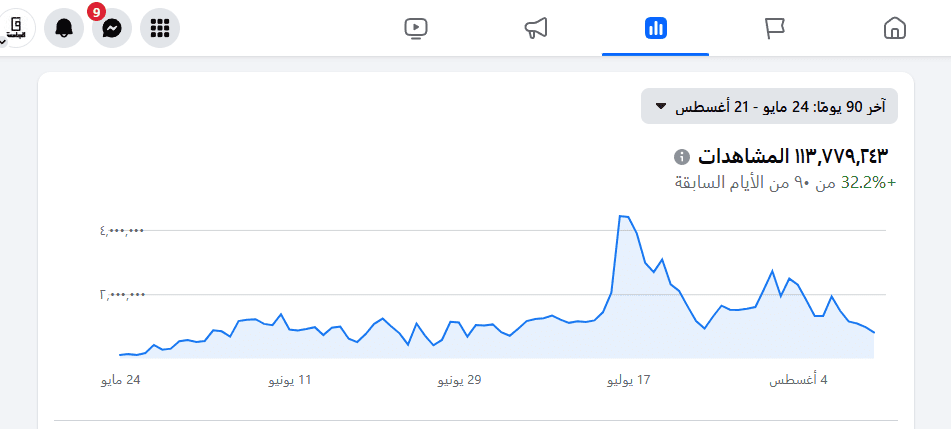The width and height of the screenshot is (951, 429).
Task: Click the 24 مايو axis label
Action: (x=121, y=380)
